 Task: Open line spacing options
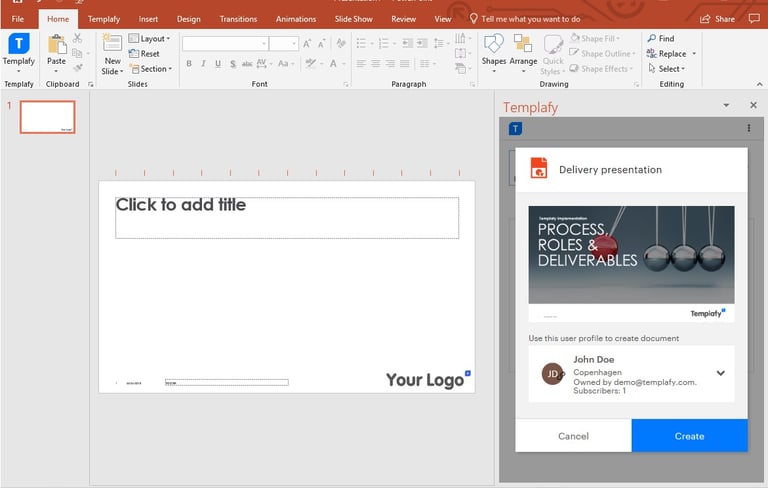442,44
